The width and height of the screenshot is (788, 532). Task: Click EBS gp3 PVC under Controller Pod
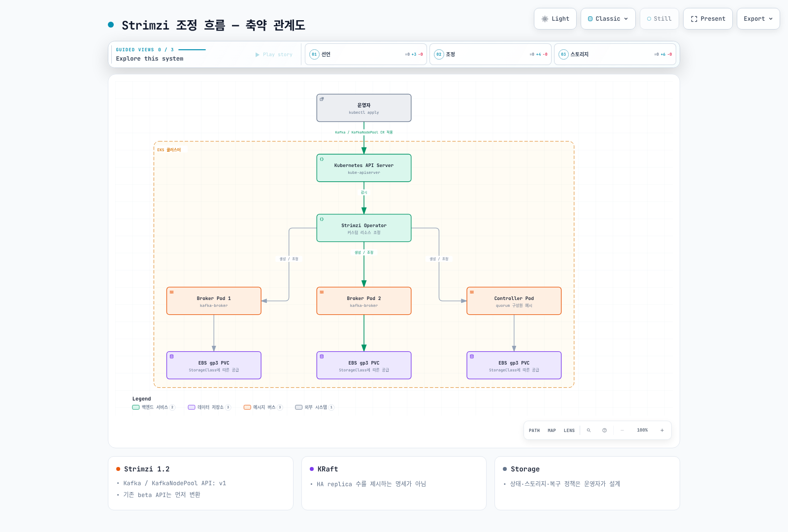[514, 366]
